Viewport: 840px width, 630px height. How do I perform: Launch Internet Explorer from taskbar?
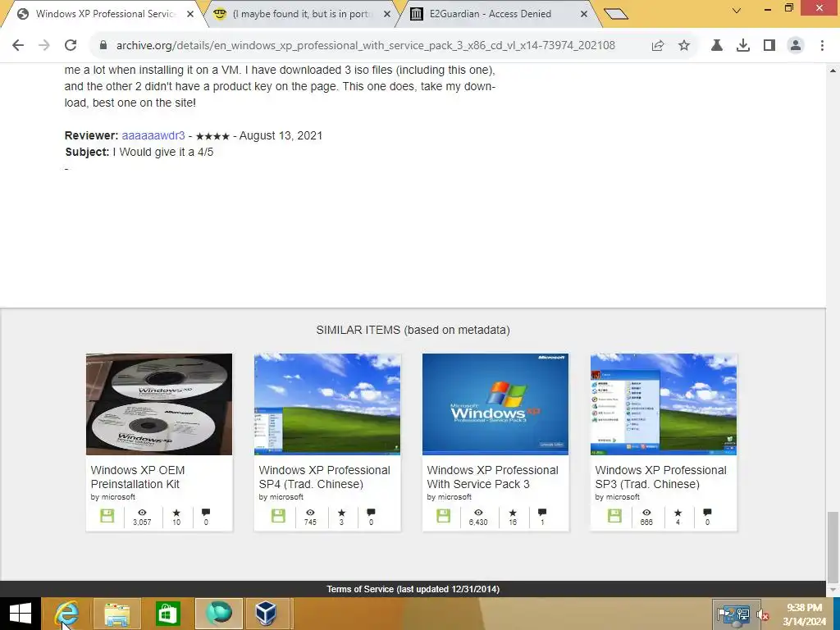coord(66,614)
